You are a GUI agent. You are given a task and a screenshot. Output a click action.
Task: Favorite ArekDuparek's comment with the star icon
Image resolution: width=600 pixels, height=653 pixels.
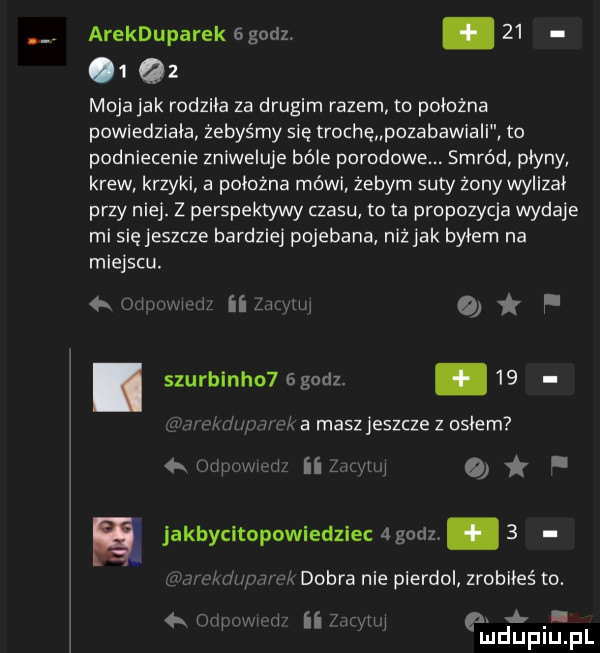pyautogui.click(x=509, y=306)
